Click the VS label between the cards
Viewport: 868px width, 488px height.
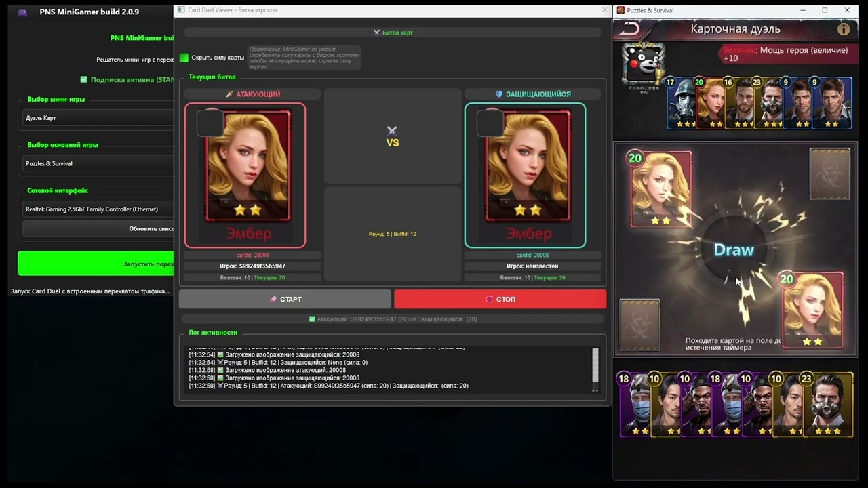(393, 143)
